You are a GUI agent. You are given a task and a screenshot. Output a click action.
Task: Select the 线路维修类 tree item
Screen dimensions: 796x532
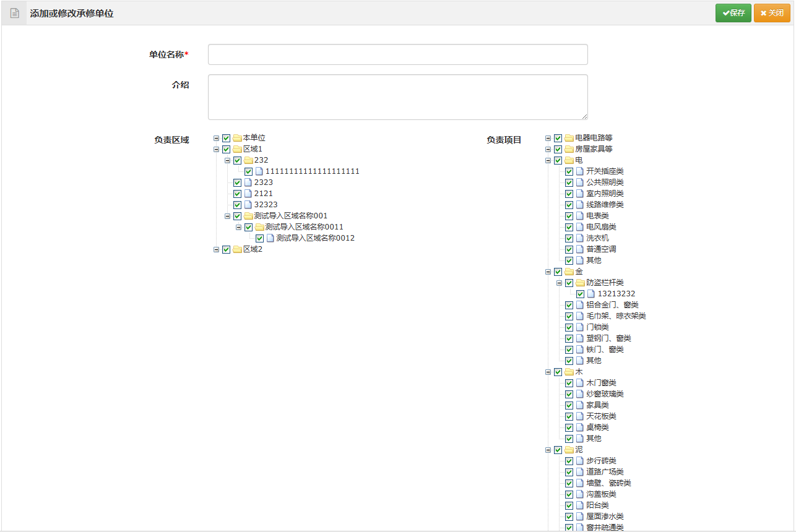605,205
